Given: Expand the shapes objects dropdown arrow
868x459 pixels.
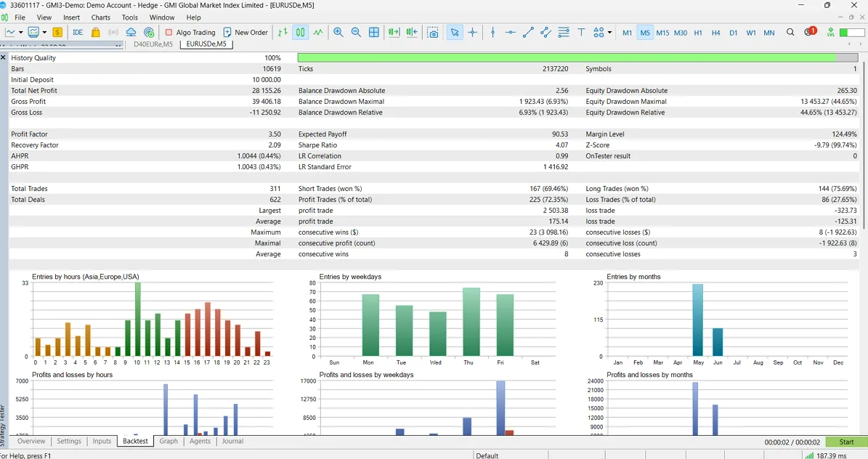Looking at the screenshot, I should click(609, 32).
